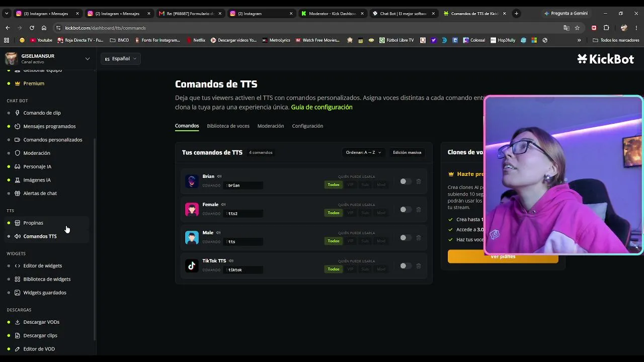Click the Premium crown icon in sidebar
Screen dimensions: 644x362
point(18,83)
